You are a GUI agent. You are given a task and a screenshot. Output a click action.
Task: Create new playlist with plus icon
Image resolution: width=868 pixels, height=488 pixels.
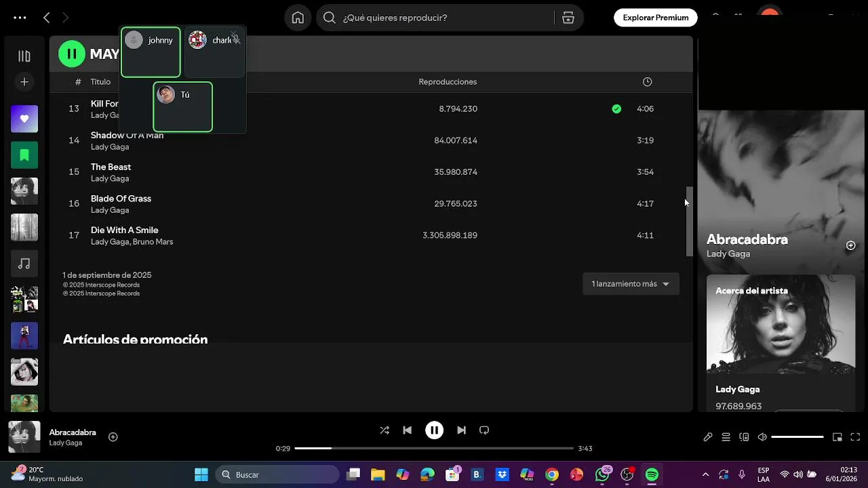(24, 82)
